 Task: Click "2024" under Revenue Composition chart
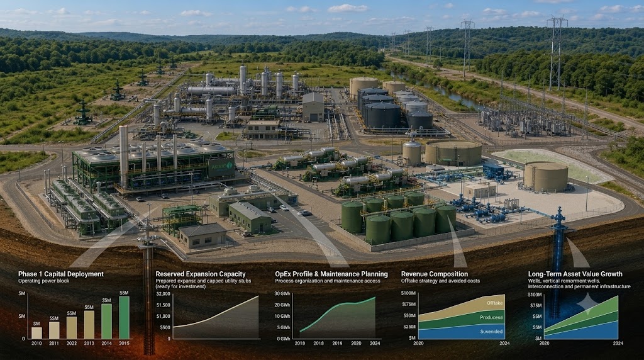click(504, 343)
